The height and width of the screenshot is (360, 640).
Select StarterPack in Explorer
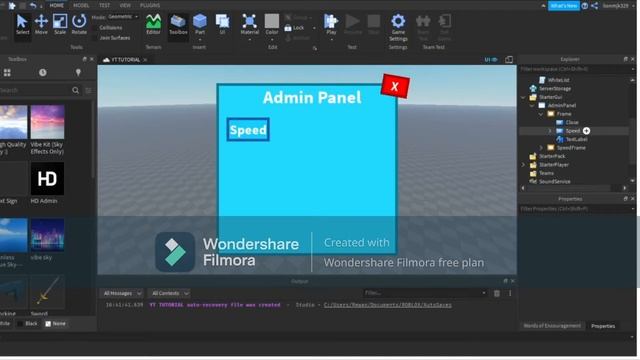point(552,156)
